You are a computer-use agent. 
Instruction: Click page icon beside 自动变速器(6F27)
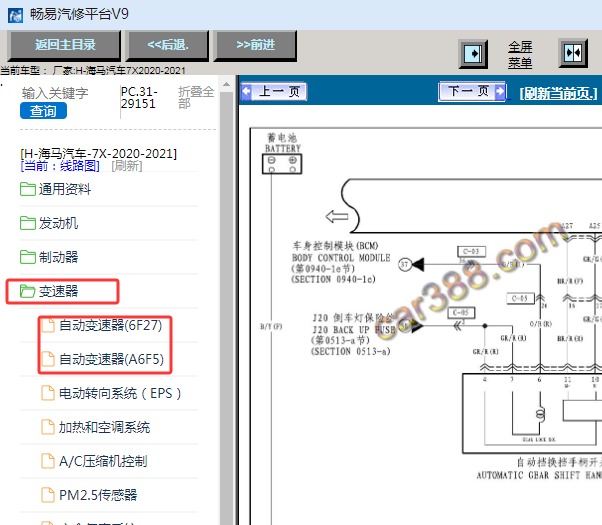point(48,325)
